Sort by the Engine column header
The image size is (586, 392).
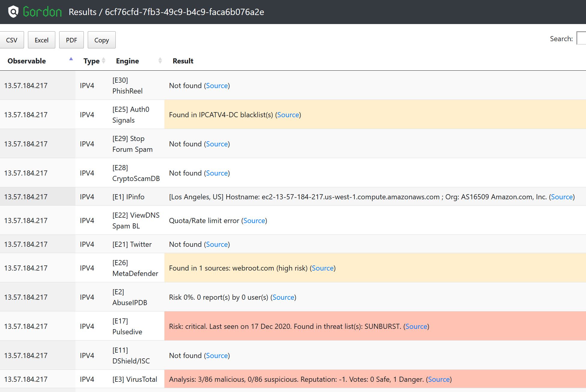tap(136, 61)
